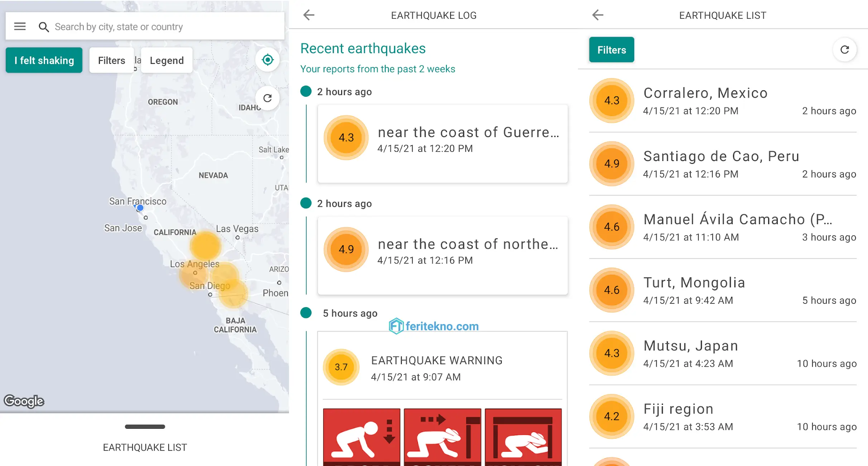Open Filters on the map screen
Screen dimensions: 868x466
click(x=111, y=60)
